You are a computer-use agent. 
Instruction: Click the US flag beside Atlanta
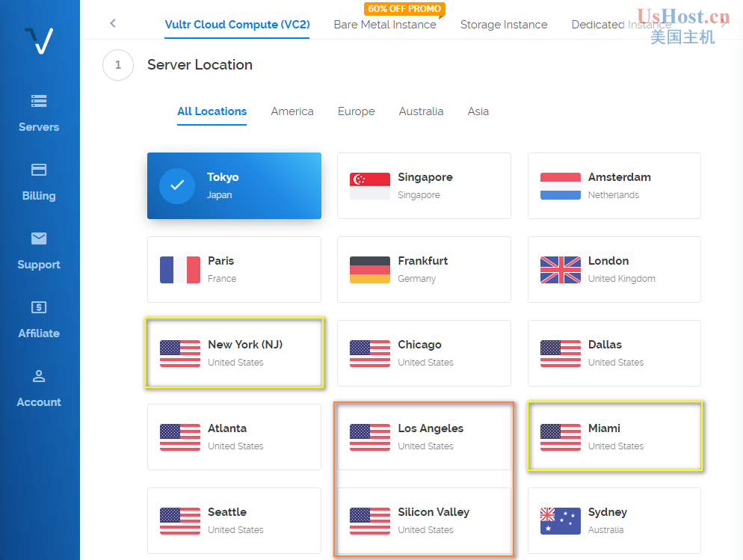click(x=180, y=437)
